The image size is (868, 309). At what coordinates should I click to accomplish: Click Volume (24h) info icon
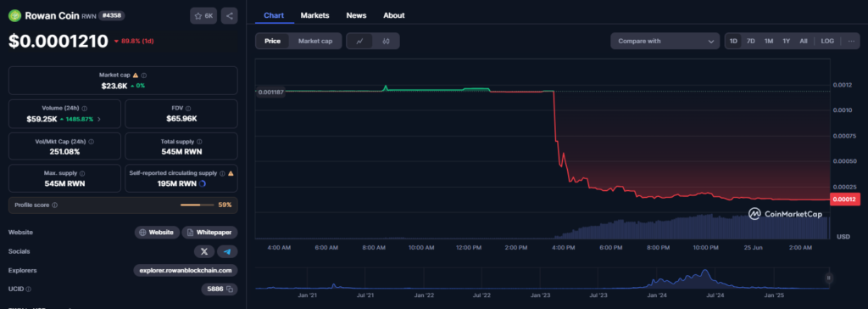[84, 109]
